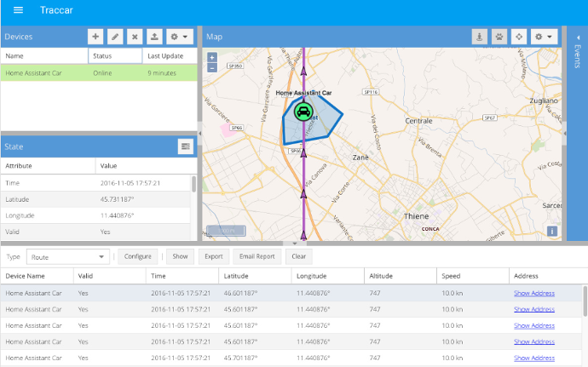
Task: Toggle live routes crosshair button on map
Action: [x=518, y=37]
